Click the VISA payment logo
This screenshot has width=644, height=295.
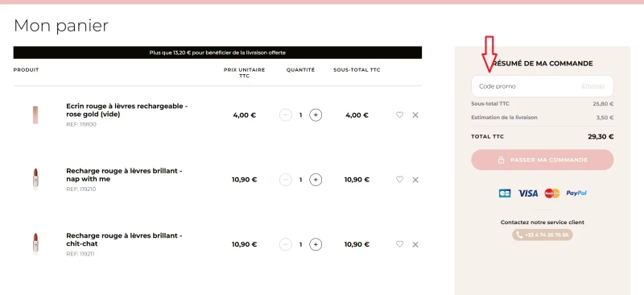coord(528,193)
